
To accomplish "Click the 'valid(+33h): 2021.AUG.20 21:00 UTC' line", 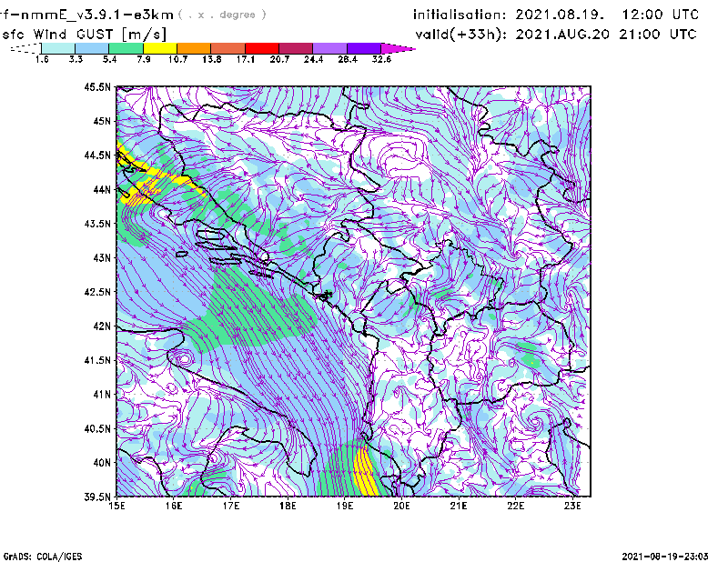I will pyautogui.click(x=556, y=35).
